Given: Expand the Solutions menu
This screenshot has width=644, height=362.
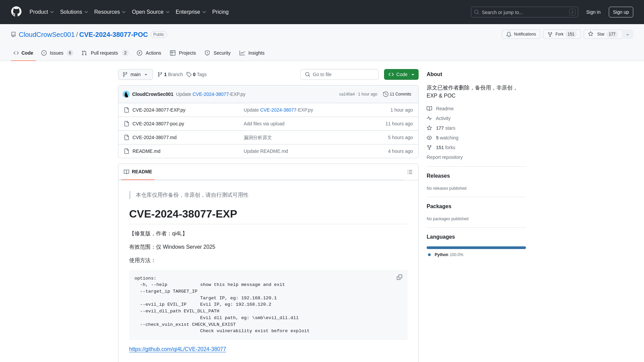Looking at the screenshot, I should pos(74,12).
